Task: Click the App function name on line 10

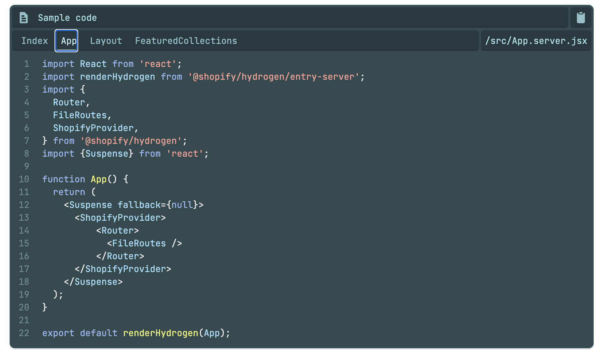Action: click(x=99, y=179)
